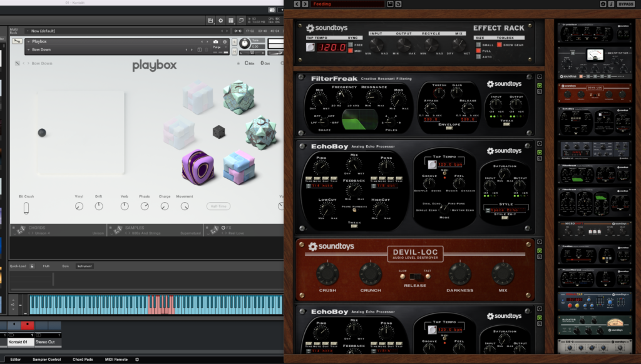Enable Free sync in Effect Rack
The width and height of the screenshot is (641, 364).
pos(351,44)
